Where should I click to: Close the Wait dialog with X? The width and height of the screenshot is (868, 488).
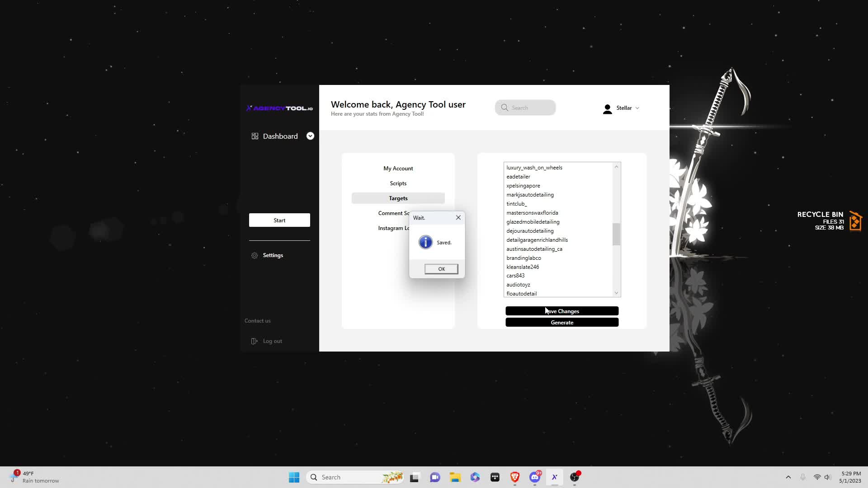458,217
